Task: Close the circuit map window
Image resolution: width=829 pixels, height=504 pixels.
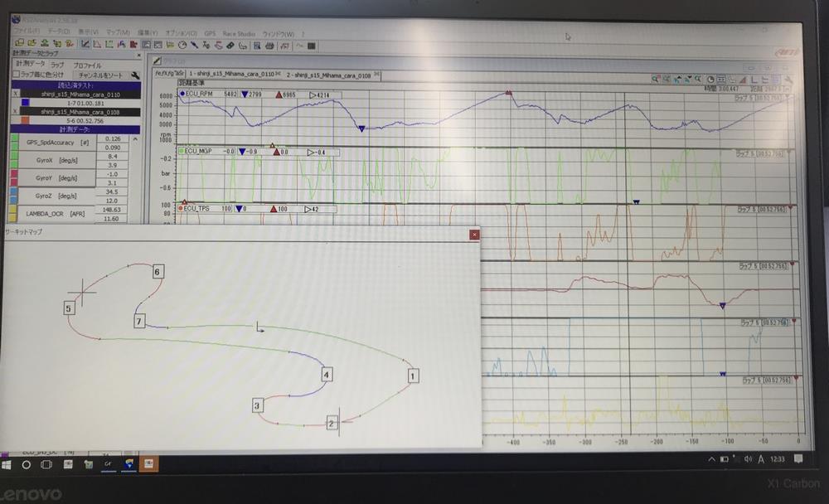Action: coord(474,235)
